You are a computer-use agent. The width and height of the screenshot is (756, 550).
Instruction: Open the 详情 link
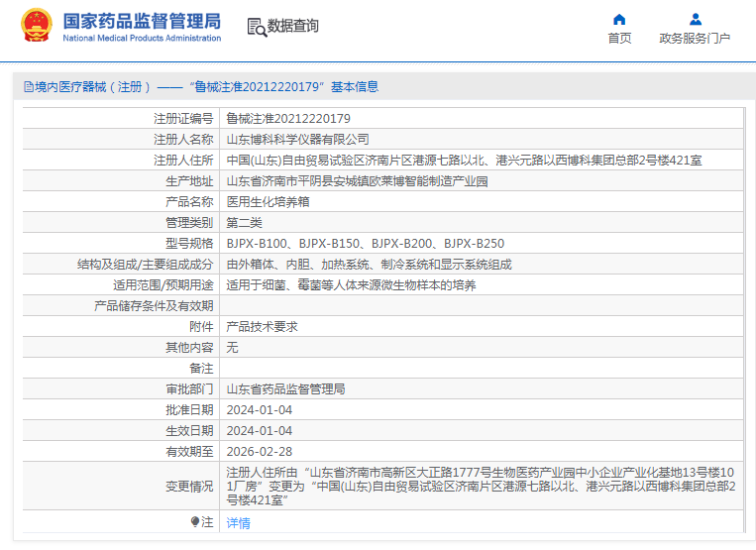[x=238, y=523]
